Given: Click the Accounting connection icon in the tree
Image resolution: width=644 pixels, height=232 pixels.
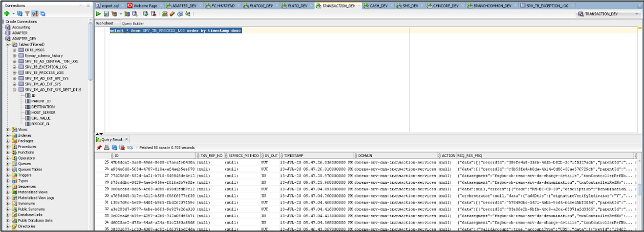Looking at the screenshot, I should pos(8,27).
